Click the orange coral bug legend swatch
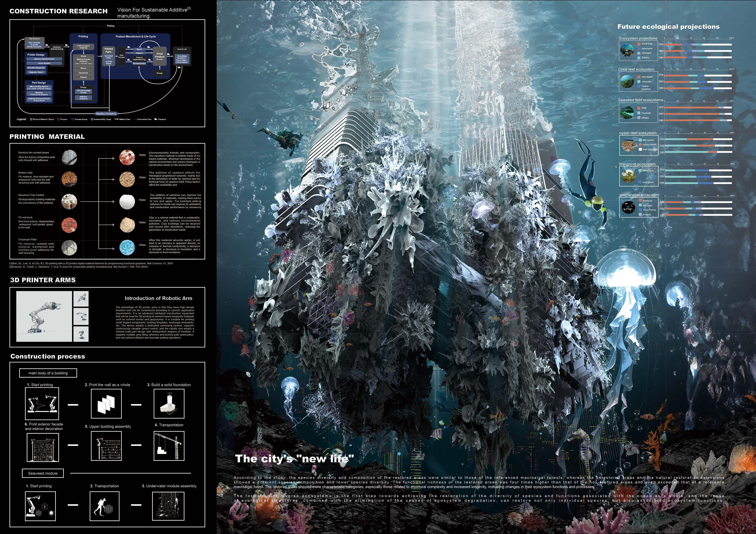The height and width of the screenshot is (534, 756). [639, 44]
